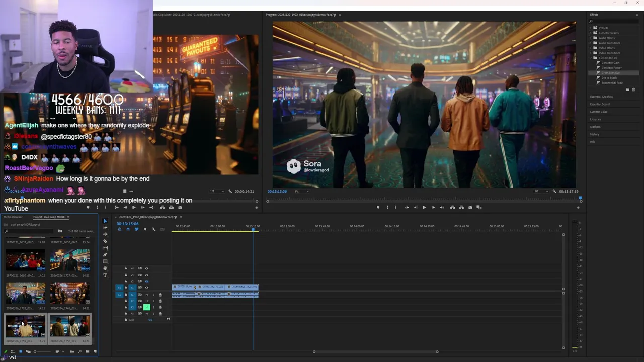Screen dimensions: 644x362
Task: Select the Selection (arrow) tool
Action: 105,221
